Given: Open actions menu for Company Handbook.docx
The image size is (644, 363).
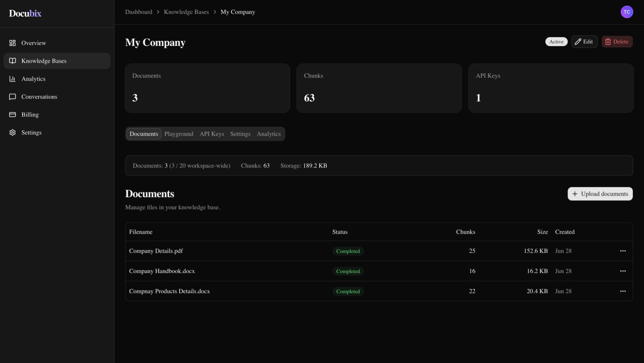Looking at the screenshot, I should [x=623, y=271].
